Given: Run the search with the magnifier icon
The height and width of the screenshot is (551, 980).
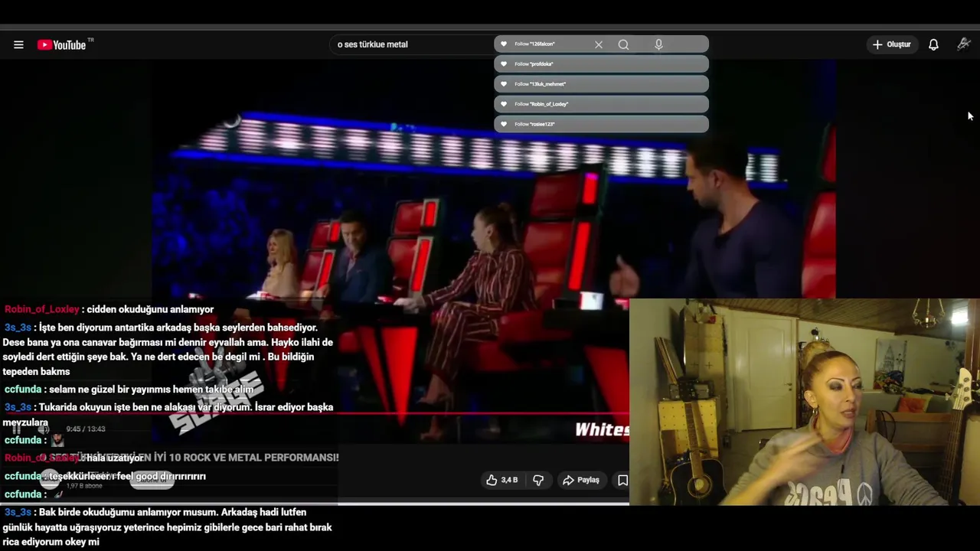Looking at the screenshot, I should pos(623,44).
